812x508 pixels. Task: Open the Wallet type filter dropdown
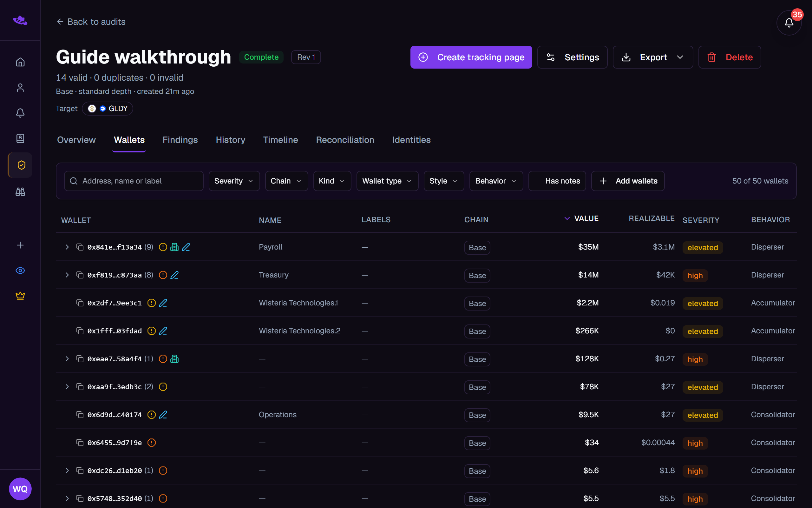pyautogui.click(x=387, y=181)
